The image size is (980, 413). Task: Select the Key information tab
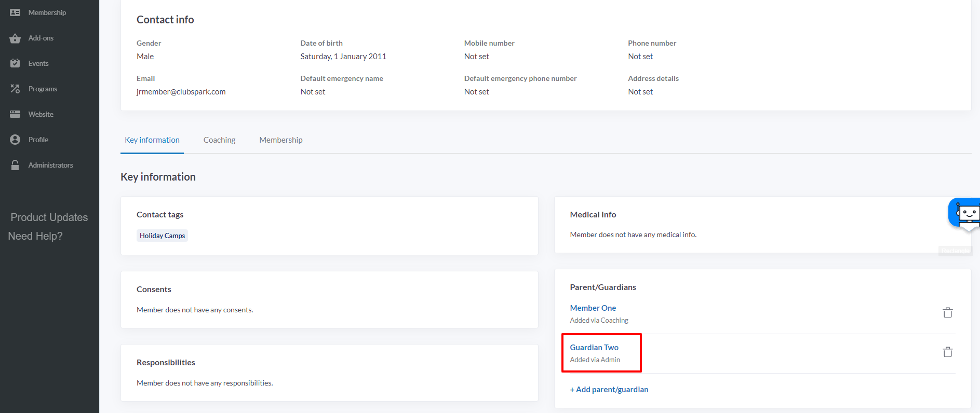click(x=152, y=140)
